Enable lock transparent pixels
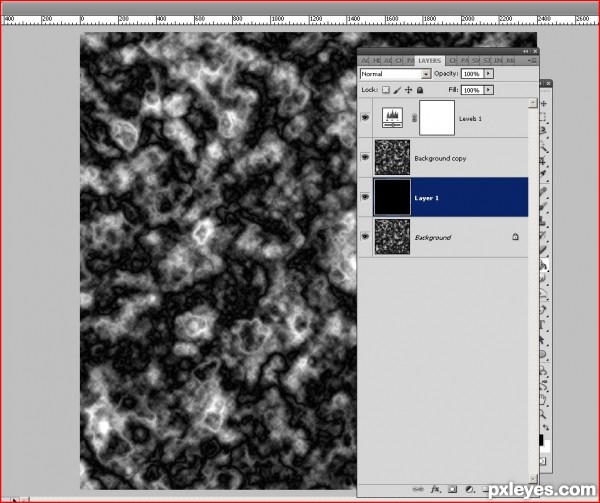Viewport: 600px width, 503px height. click(x=386, y=90)
